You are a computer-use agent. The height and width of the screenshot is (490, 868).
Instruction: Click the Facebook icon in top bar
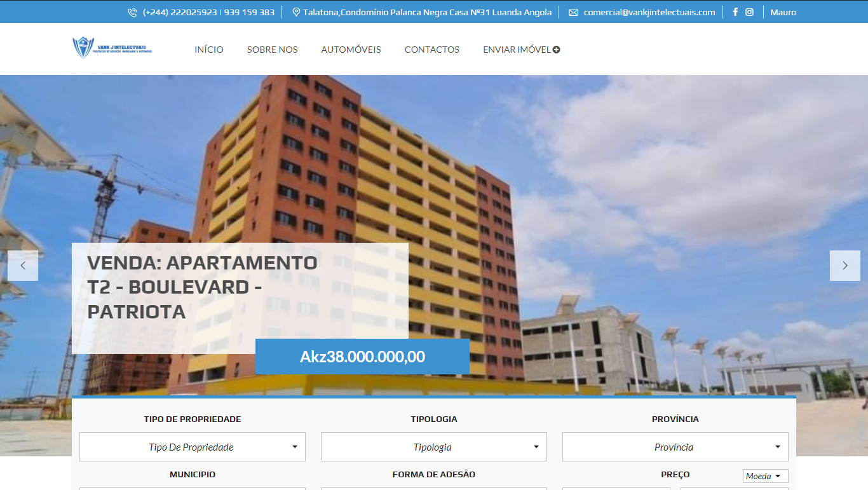pos(735,12)
